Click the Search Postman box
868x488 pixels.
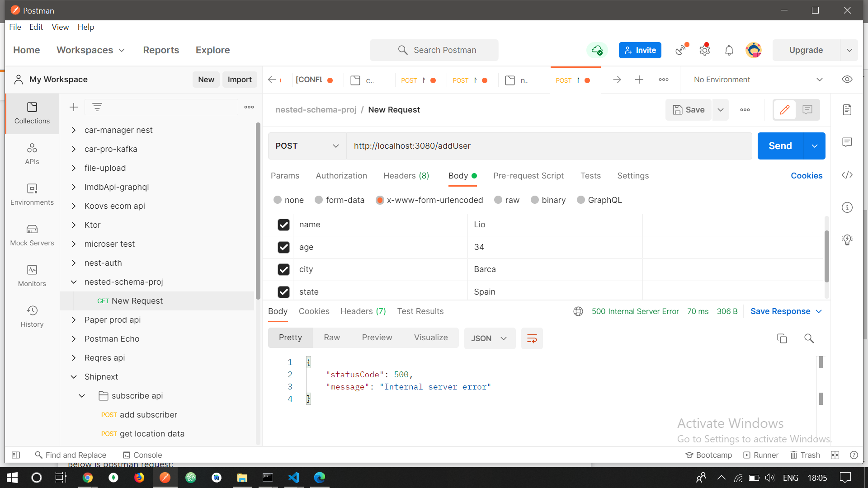coord(434,50)
